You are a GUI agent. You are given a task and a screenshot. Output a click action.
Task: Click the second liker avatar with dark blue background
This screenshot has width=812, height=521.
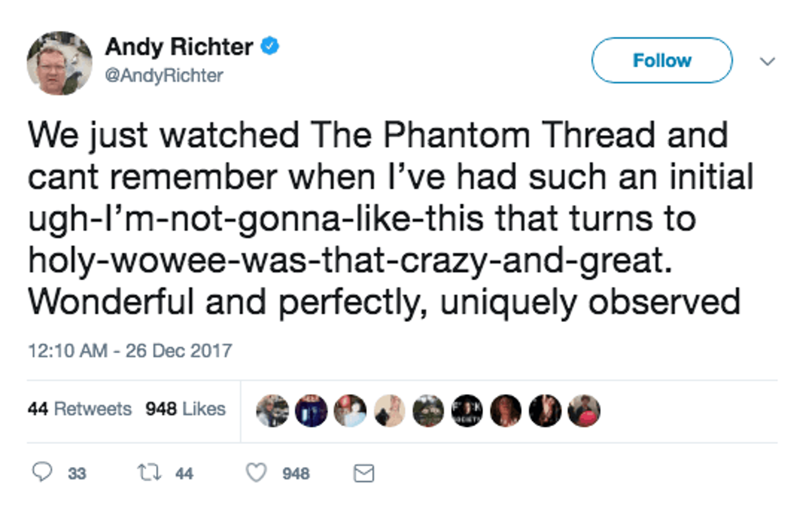point(311,411)
